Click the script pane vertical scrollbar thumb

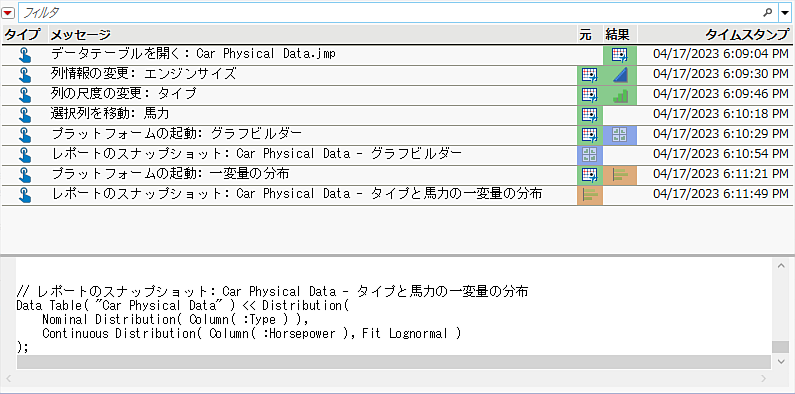[780, 347]
